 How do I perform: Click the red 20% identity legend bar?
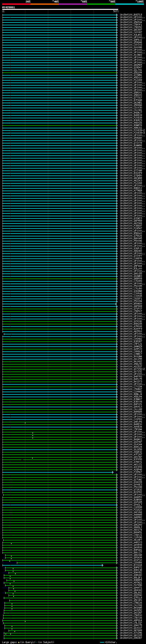tap(16, 4)
